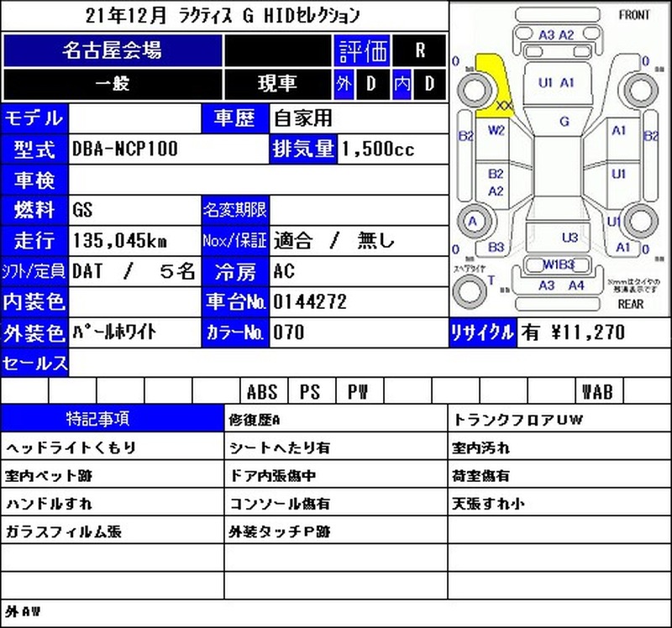This screenshot has width=672, height=628.
Task: Select the 1,500cc displacement value
Action: tap(377, 149)
